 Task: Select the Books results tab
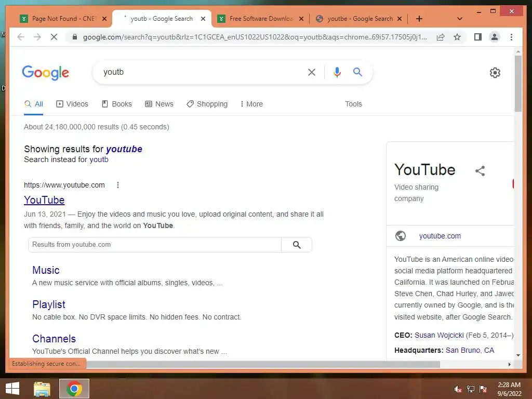(x=117, y=104)
